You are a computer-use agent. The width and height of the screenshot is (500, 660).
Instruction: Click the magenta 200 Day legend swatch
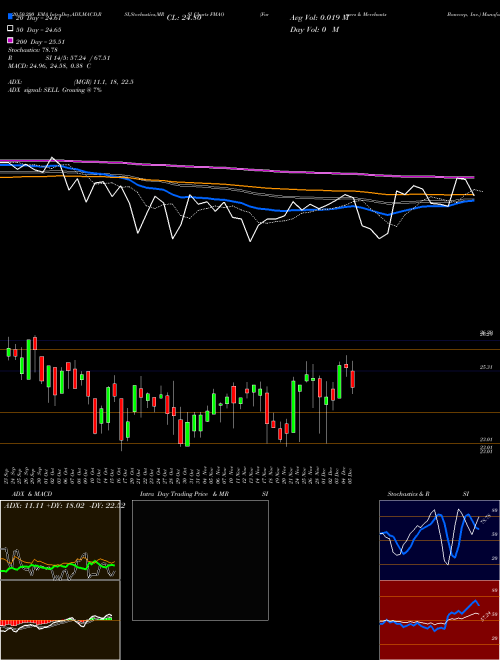click(x=11, y=40)
